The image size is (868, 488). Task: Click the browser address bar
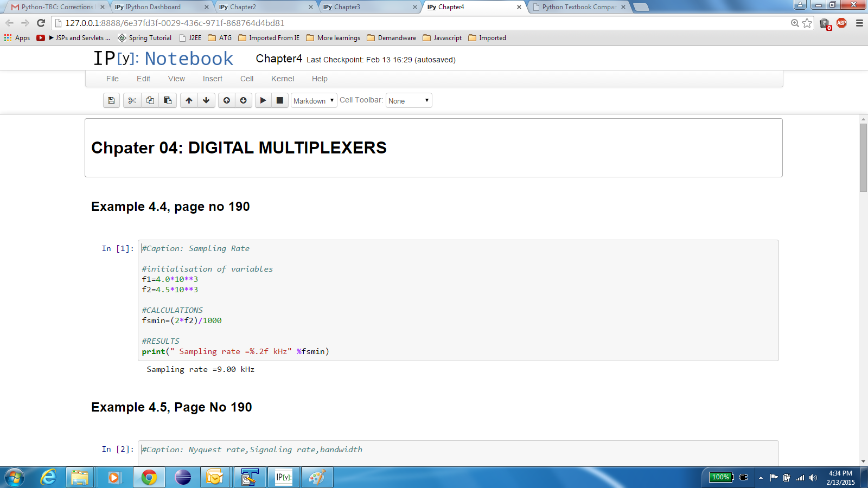(423, 23)
